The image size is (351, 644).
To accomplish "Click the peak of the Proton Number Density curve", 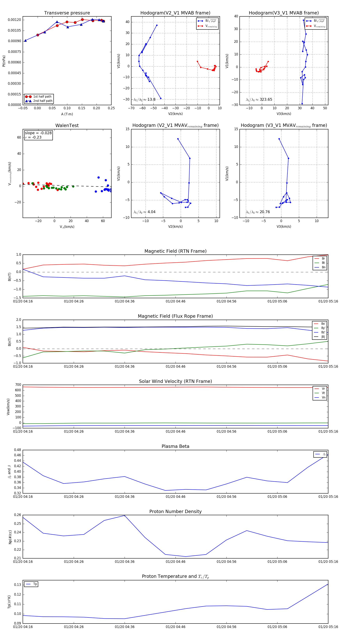I will pyautogui.click(x=124, y=516).
